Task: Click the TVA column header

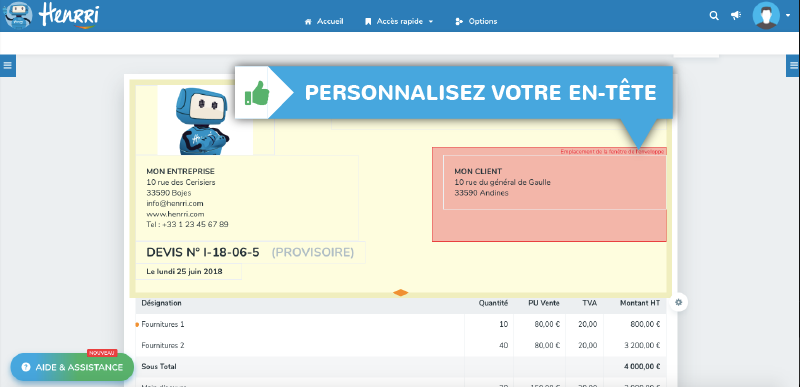Action: point(590,303)
